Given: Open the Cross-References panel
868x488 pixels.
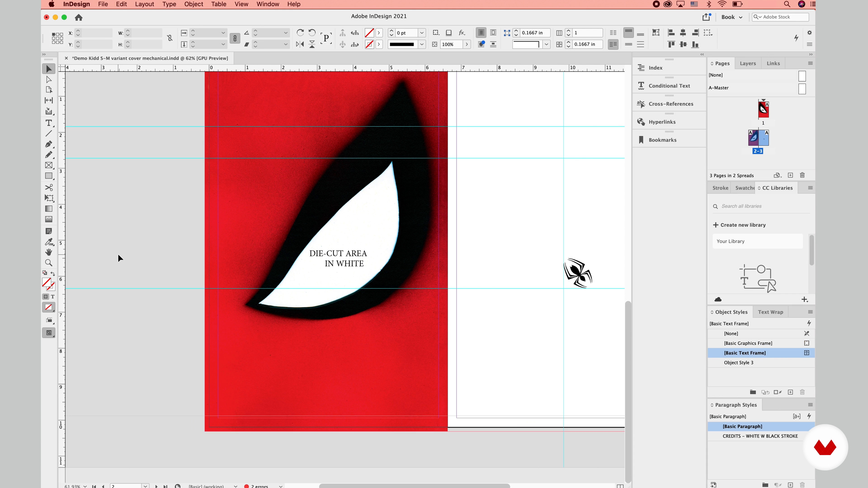Looking at the screenshot, I should 669,104.
